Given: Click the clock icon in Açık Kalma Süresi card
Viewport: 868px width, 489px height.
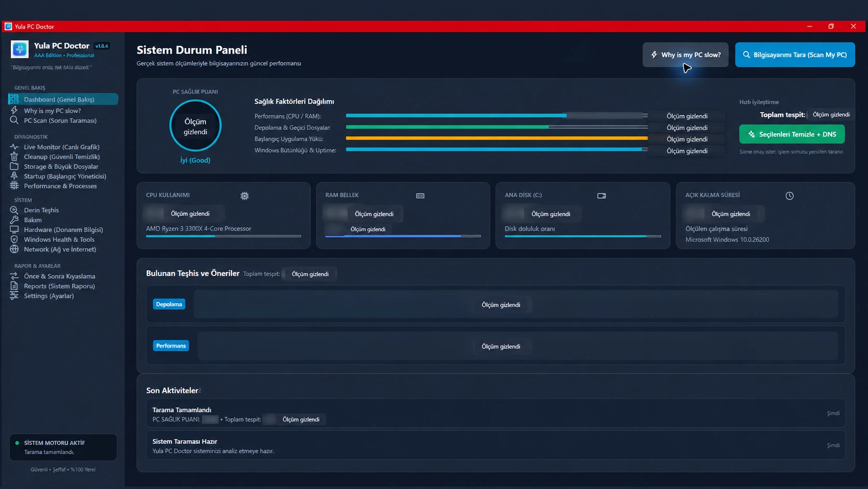Looking at the screenshot, I should tap(789, 196).
